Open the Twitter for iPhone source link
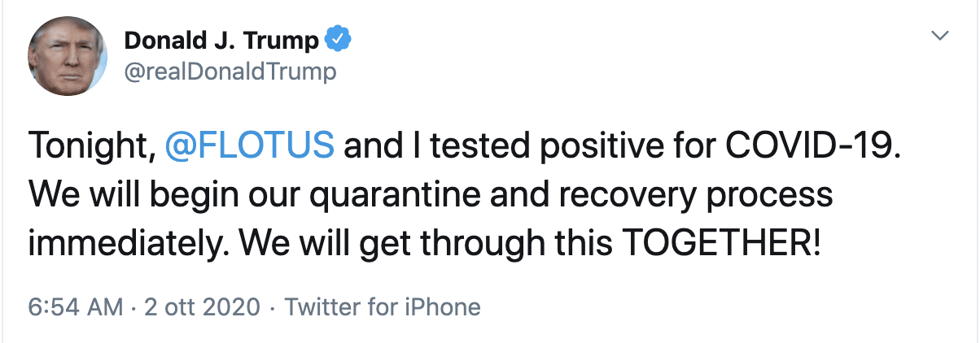 click(383, 307)
